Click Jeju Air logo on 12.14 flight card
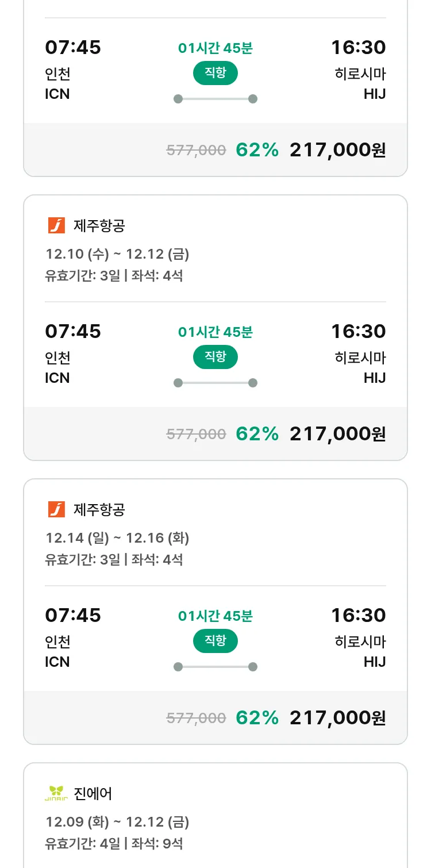The width and height of the screenshot is (431, 868). tap(56, 509)
